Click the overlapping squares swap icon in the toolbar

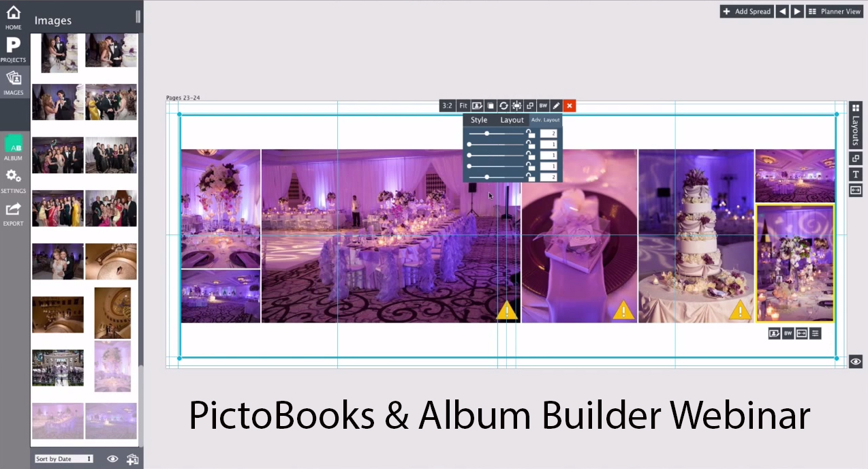click(x=530, y=106)
